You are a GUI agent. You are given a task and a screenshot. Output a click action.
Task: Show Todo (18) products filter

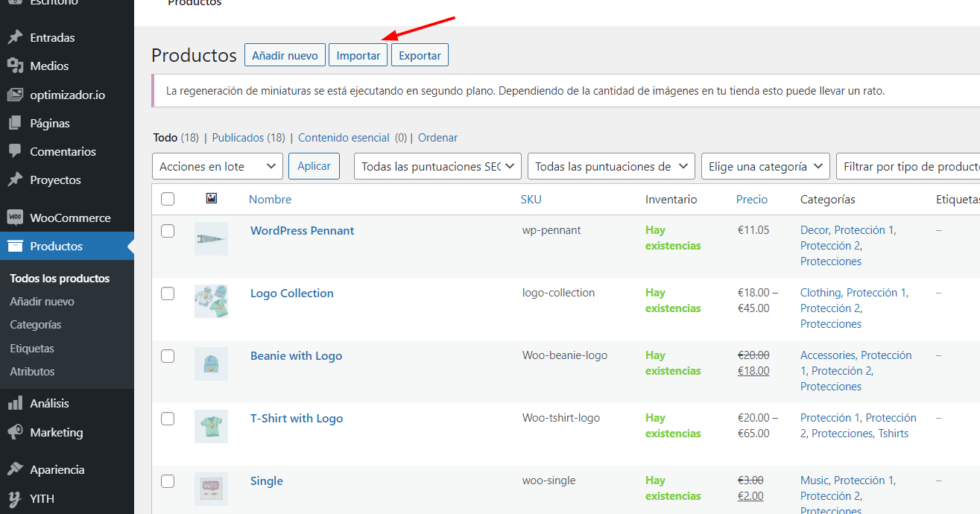click(176, 138)
